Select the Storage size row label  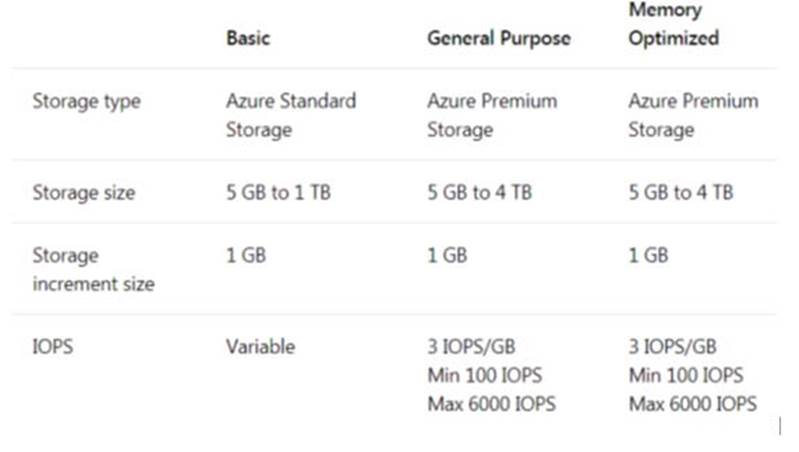(x=84, y=193)
